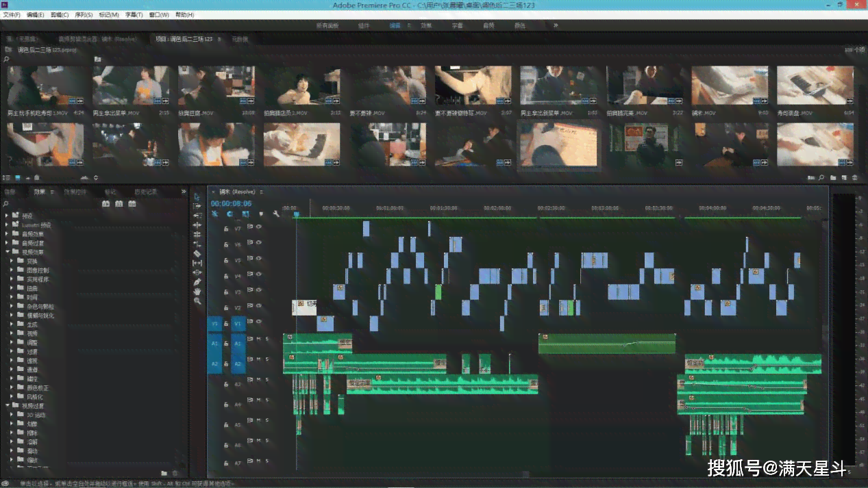
Task: Click the timeline playhead marker
Action: point(297,214)
